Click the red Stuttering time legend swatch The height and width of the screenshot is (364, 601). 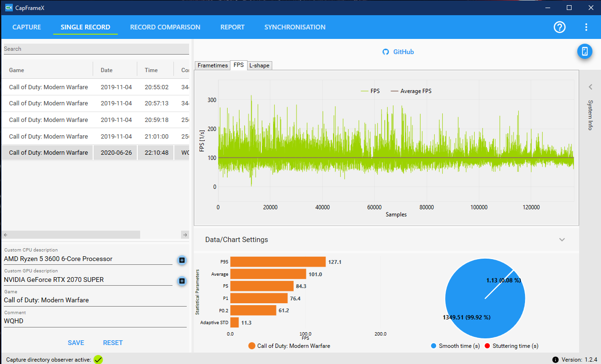click(x=487, y=346)
